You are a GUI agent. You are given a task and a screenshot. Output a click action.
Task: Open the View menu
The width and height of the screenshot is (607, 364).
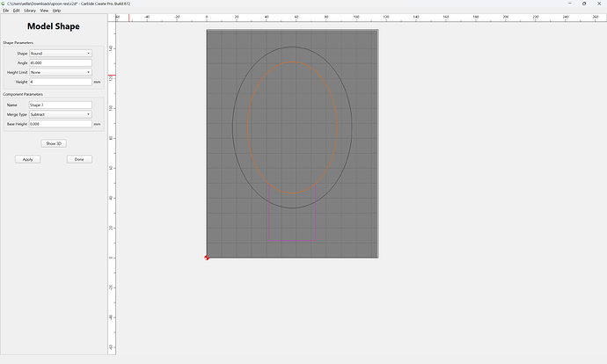point(44,11)
